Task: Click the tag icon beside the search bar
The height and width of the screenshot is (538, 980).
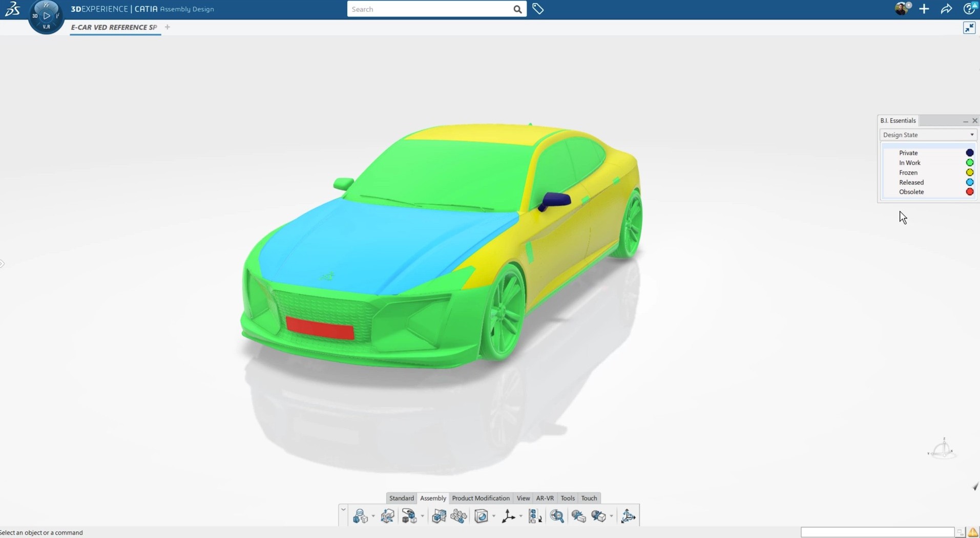Action: 538,9
